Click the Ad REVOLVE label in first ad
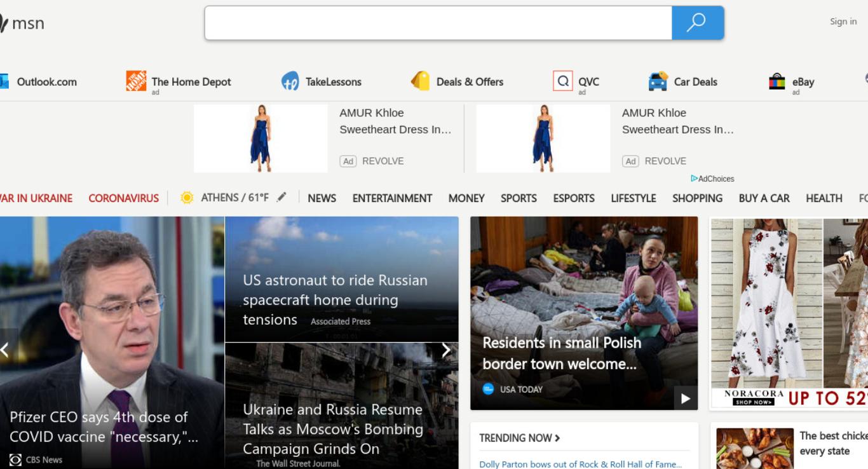This screenshot has height=469, width=868. (372, 161)
